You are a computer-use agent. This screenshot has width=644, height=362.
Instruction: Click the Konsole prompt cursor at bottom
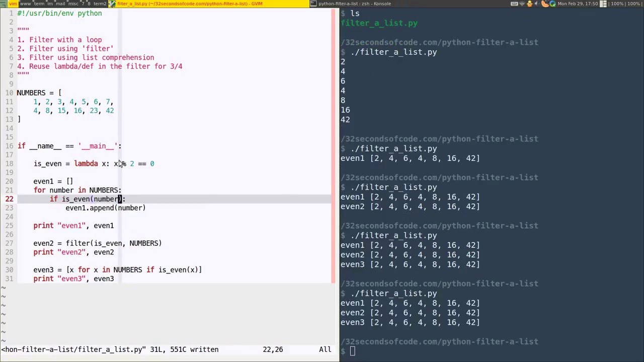pyautogui.click(x=353, y=351)
